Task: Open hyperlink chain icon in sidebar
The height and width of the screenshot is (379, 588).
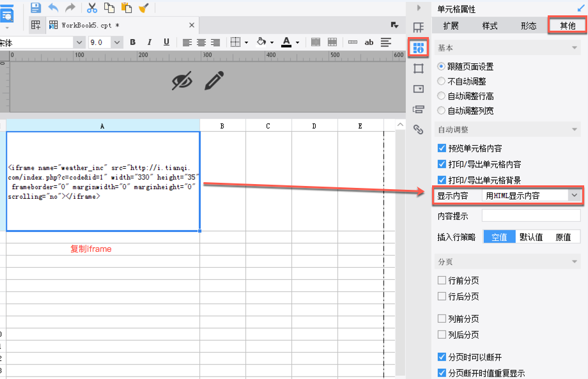Action: click(419, 129)
